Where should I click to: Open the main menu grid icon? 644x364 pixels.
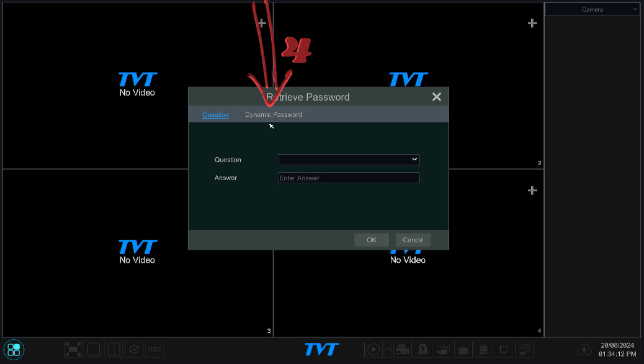coord(14,350)
